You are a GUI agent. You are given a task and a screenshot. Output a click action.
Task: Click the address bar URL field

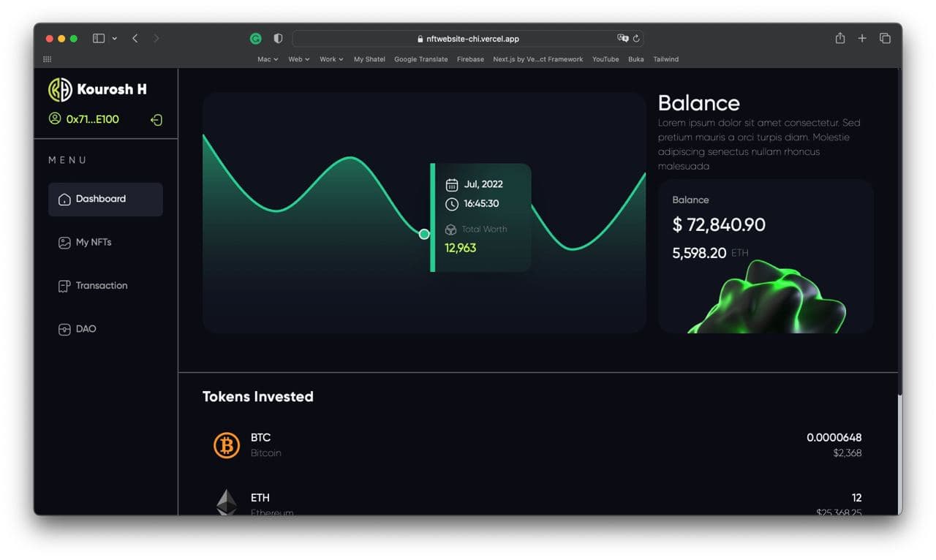(468, 39)
